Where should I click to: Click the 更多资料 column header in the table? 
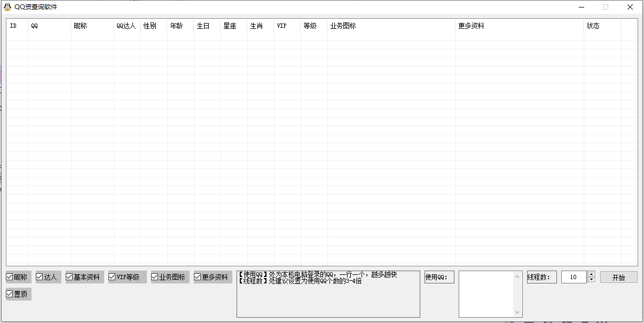point(520,26)
